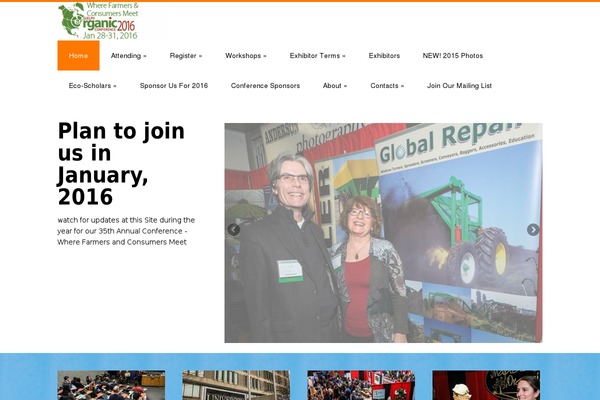Open Join Our Mailing List link

pos(459,86)
